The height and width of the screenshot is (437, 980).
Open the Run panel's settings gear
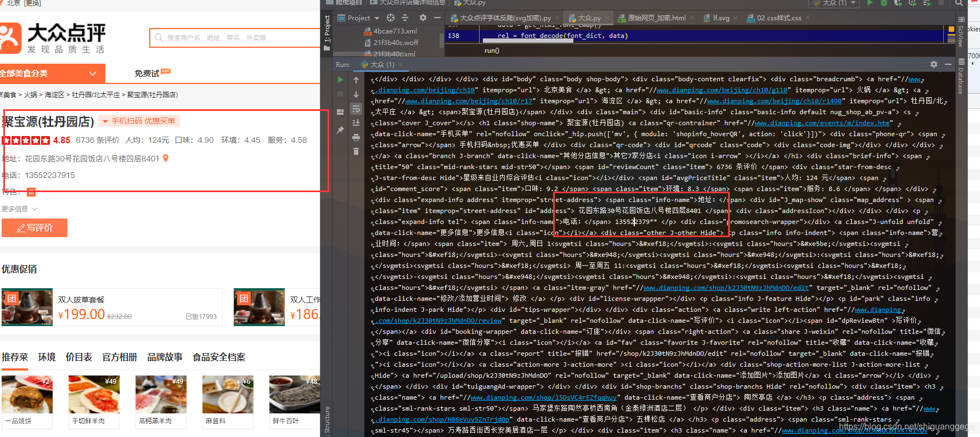[934, 64]
